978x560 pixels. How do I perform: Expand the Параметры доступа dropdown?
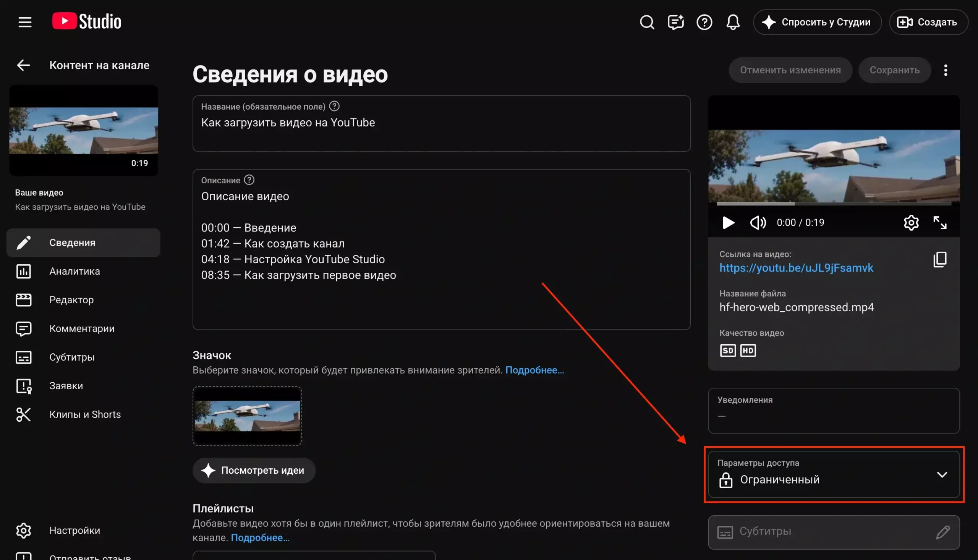(x=834, y=474)
